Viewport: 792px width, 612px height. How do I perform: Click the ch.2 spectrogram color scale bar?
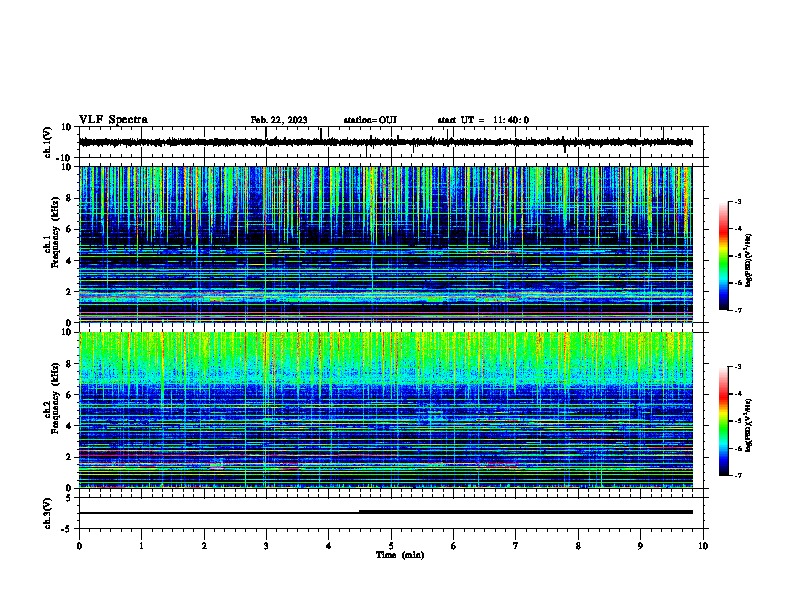point(724,421)
